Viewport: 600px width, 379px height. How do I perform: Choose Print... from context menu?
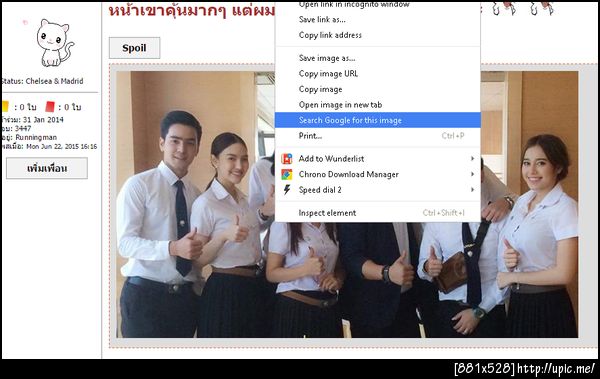coord(377,136)
